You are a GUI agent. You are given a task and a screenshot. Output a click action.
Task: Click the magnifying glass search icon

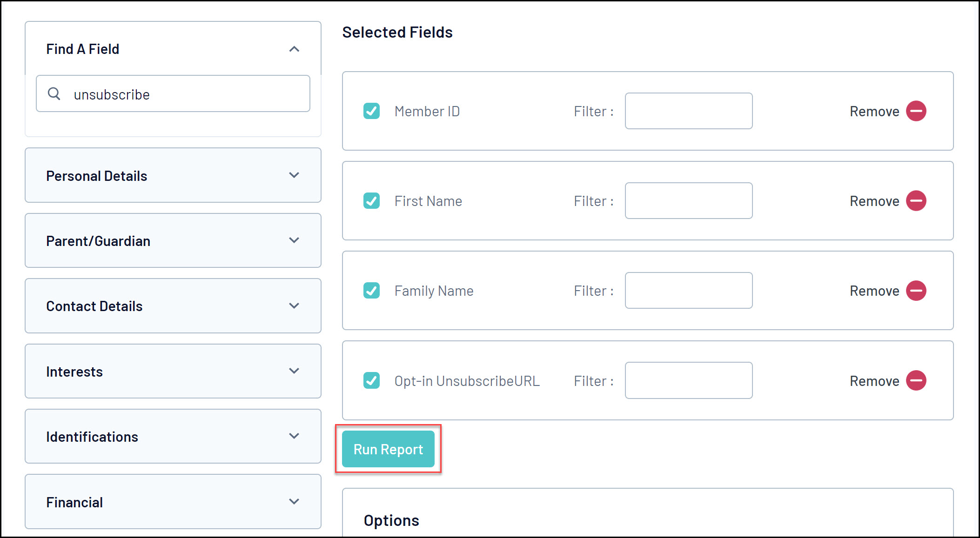54,94
